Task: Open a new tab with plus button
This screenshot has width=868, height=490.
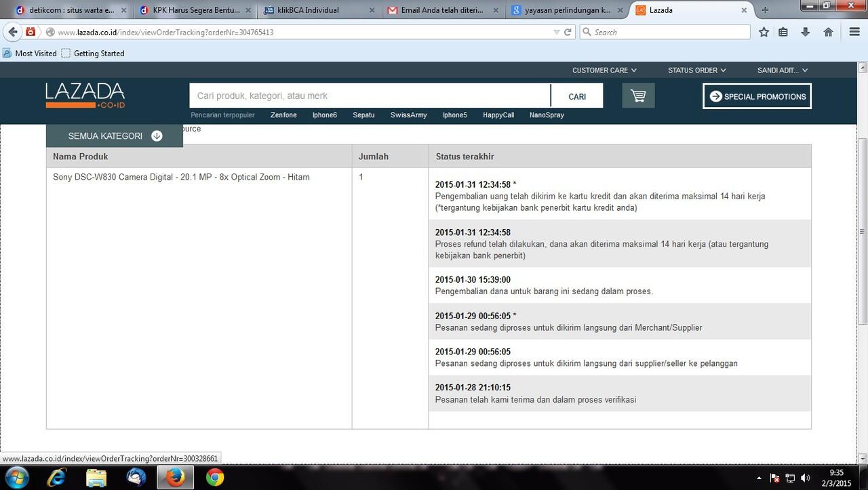Action: click(765, 10)
